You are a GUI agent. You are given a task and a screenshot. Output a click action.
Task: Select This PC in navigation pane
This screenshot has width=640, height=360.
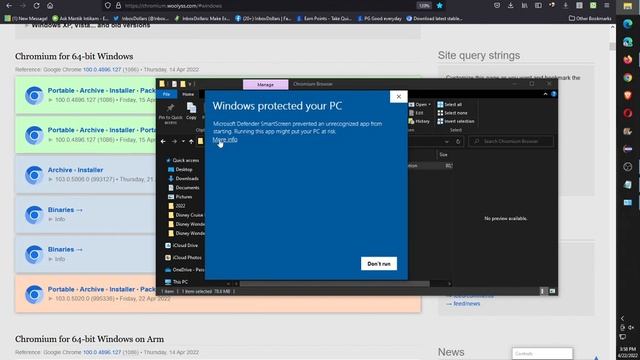176,282
